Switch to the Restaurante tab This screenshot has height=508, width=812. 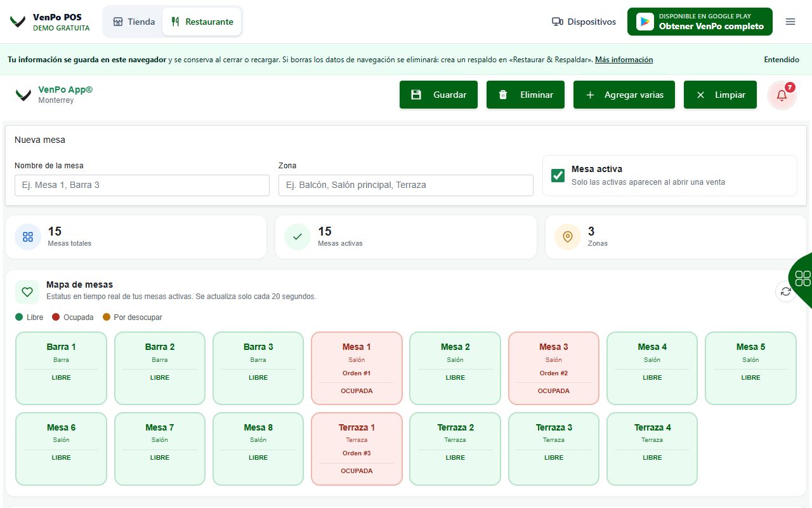[202, 22]
